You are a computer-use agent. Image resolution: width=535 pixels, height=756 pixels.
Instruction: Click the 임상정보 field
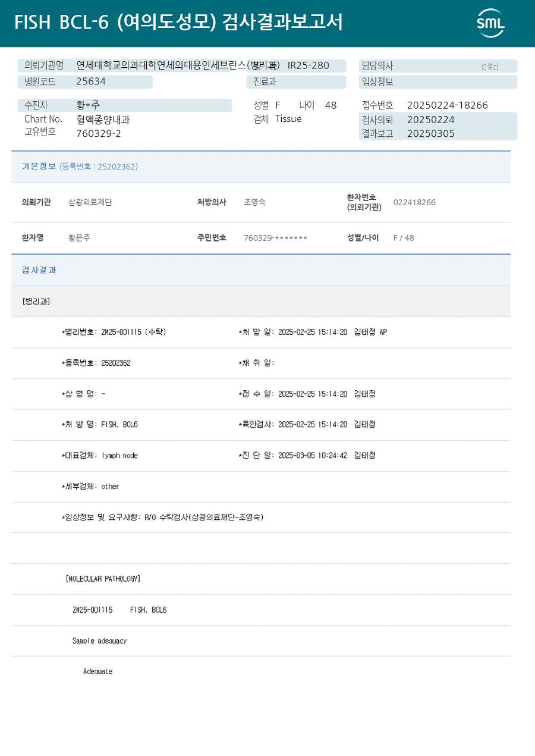[438, 82]
